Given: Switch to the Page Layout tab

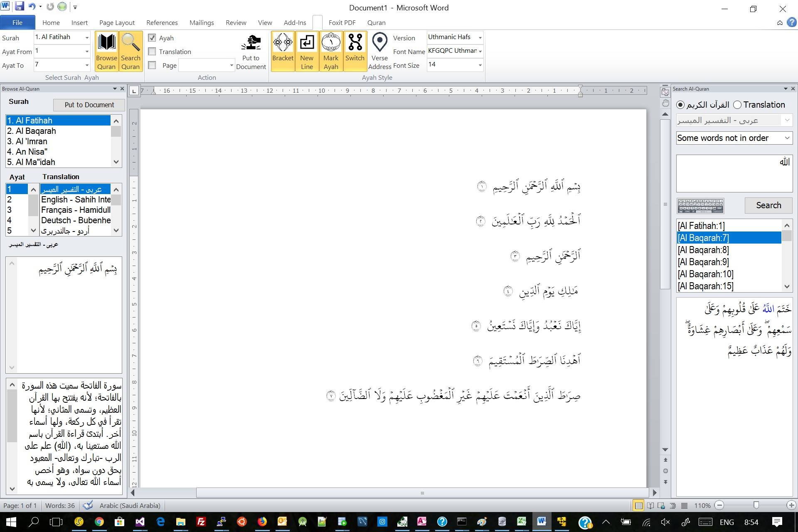Looking at the screenshot, I should (117, 22).
